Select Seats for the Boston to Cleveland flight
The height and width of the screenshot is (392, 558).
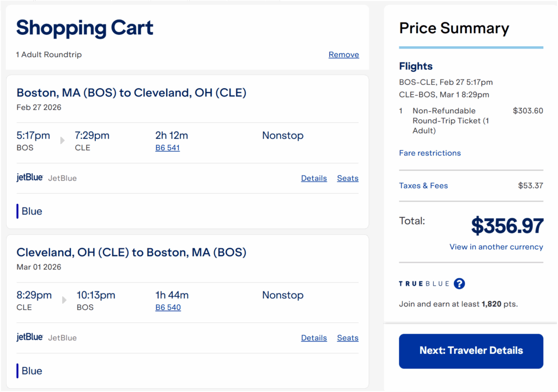coord(348,178)
